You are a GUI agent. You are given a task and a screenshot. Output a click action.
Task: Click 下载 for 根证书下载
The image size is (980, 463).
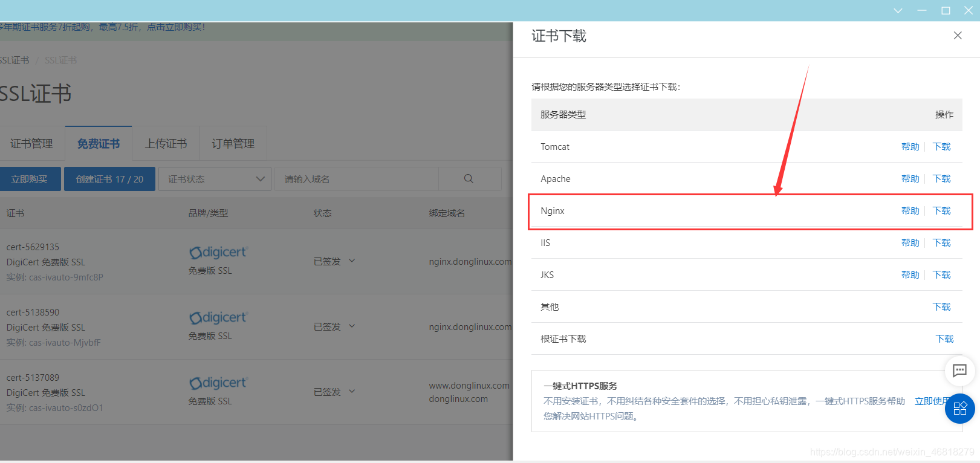[944, 339]
